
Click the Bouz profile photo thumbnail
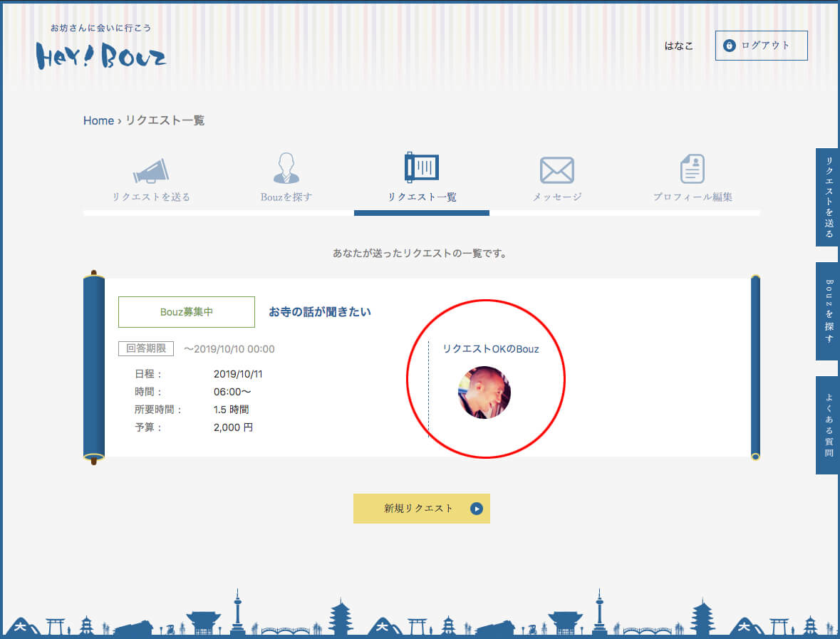(x=484, y=393)
